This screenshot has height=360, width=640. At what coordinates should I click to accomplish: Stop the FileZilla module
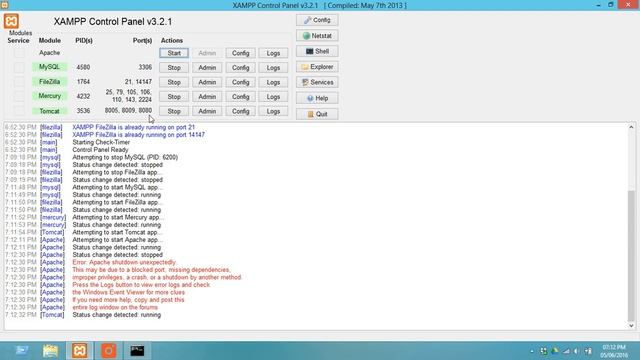coord(174,82)
